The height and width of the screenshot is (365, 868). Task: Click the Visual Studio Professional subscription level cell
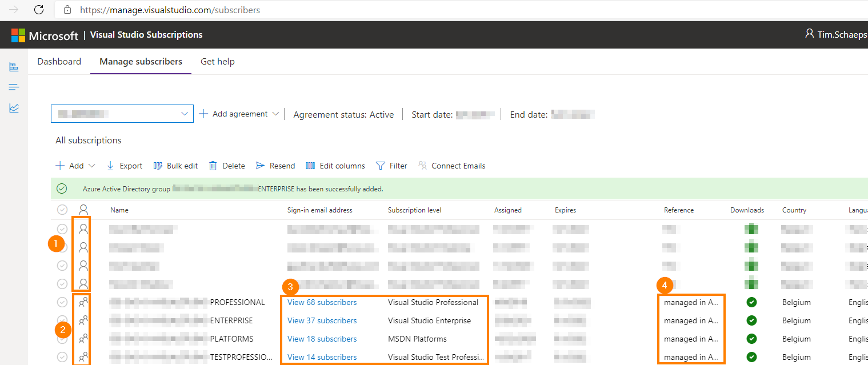tap(433, 302)
